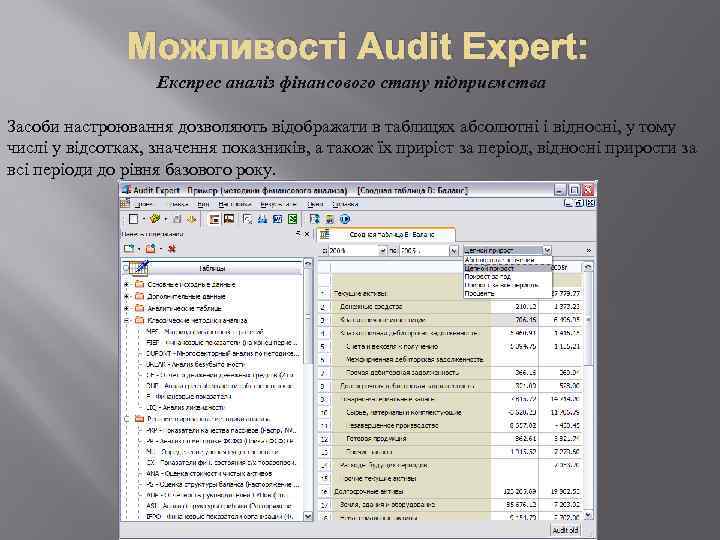
Task: Click the green Excel export toolbar icon
Action: point(292,219)
